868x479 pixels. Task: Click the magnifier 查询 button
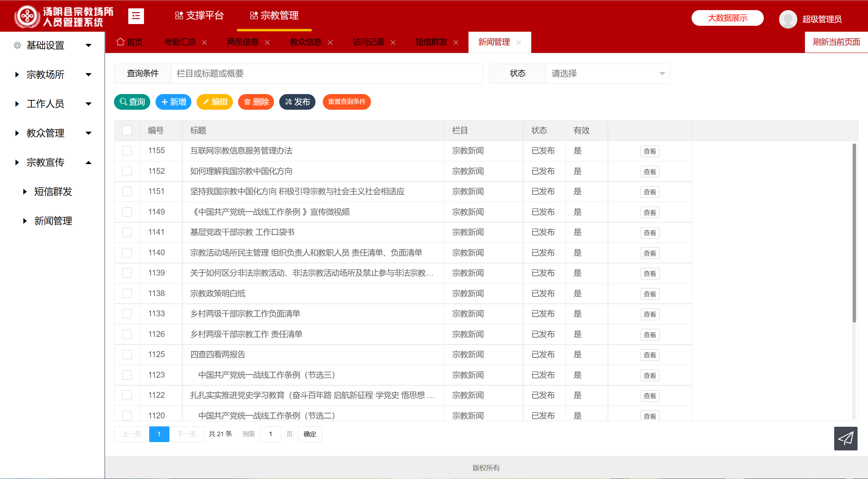point(132,102)
